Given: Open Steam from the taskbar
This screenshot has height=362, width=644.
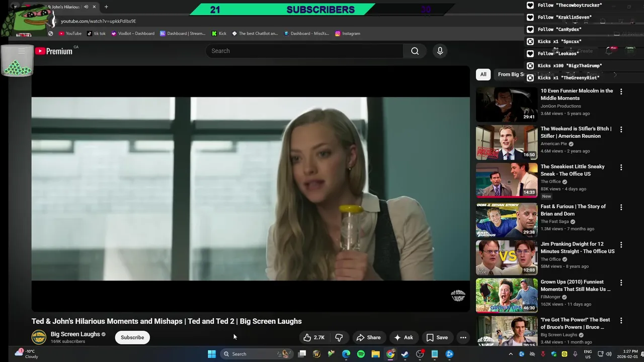Looking at the screenshot, I should click(405, 354).
